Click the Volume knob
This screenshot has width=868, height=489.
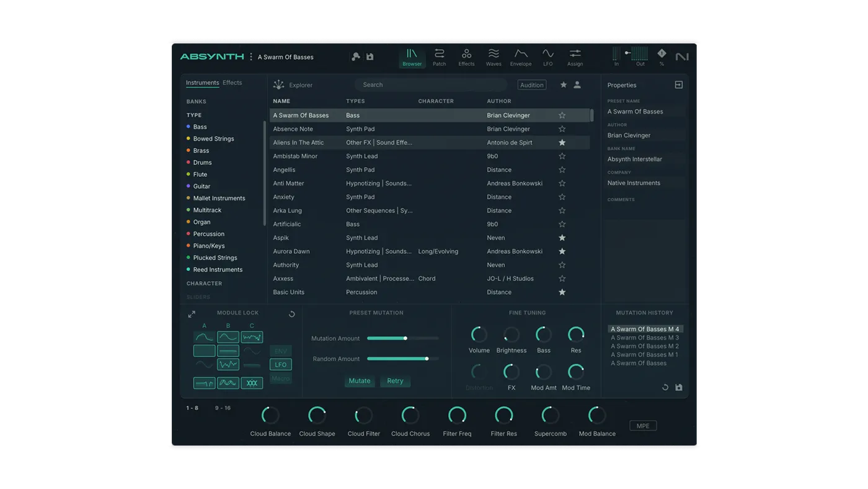click(x=479, y=334)
